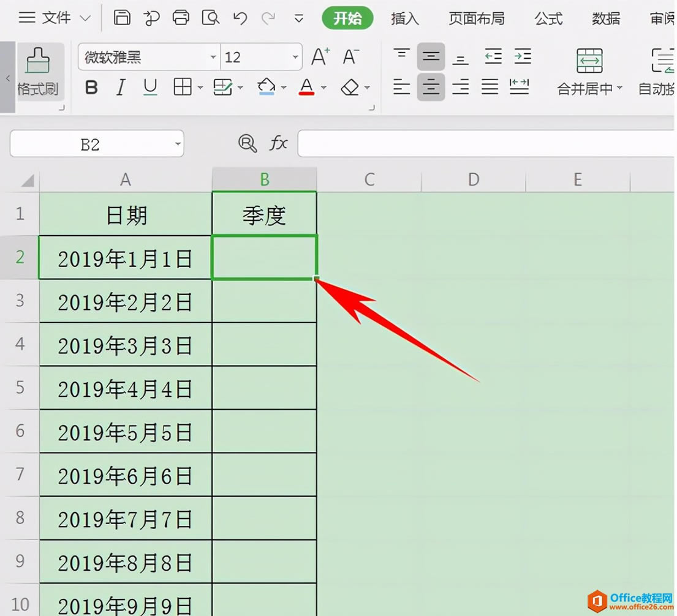Switch to the 开始 tab

coord(347,18)
